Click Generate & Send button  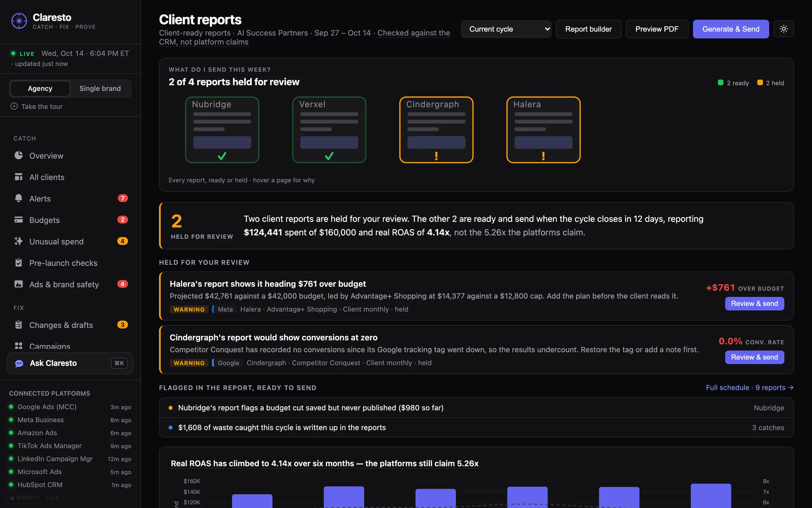(x=731, y=29)
